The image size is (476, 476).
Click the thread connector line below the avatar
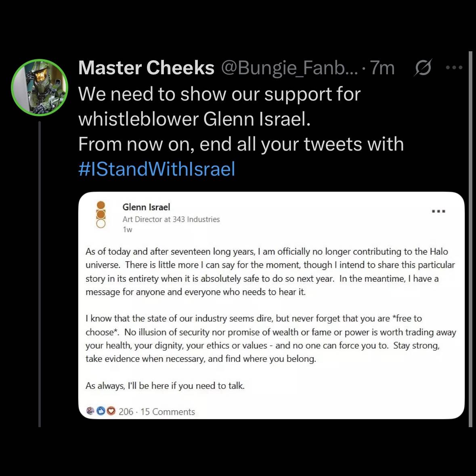40,274
